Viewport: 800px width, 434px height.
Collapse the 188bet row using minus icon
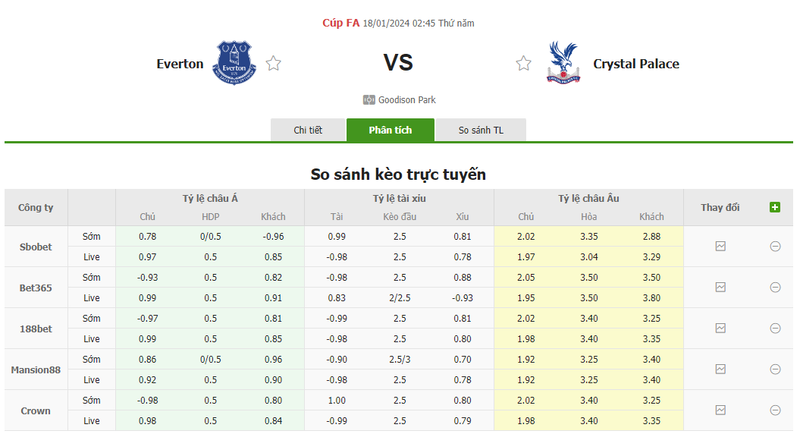point(775,328)
